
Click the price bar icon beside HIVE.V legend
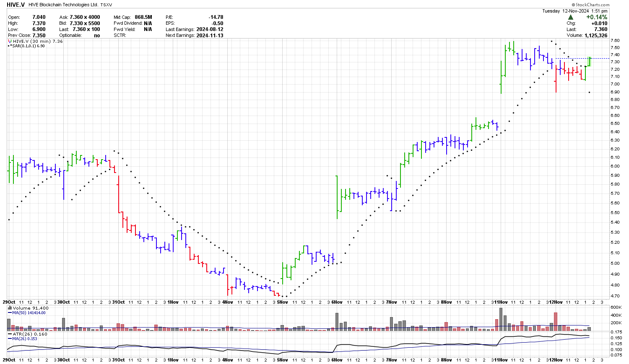tap(10, 41)
